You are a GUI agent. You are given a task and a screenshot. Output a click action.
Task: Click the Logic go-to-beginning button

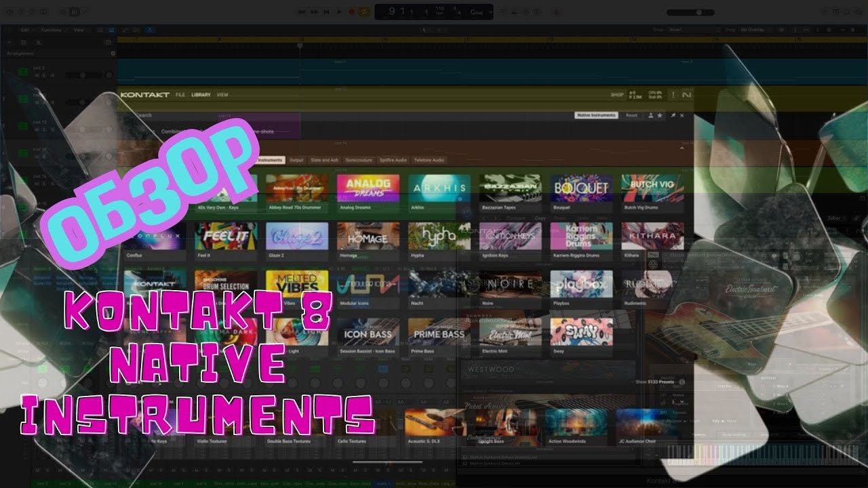tap(327, 12)
